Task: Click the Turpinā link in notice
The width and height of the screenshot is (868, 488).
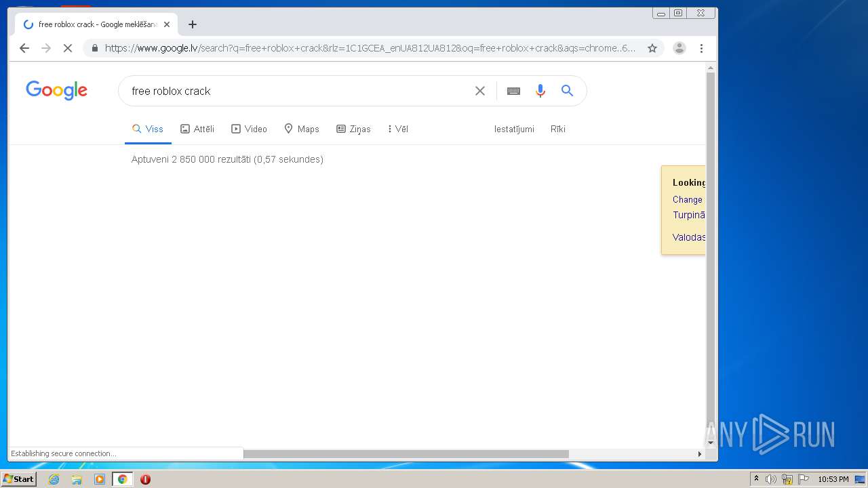Action: (689, 215)
